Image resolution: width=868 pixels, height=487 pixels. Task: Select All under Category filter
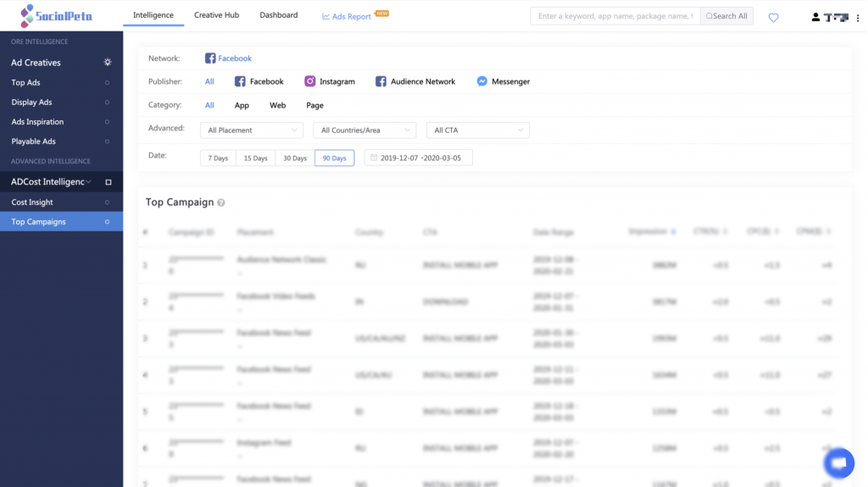click(209, 105)
